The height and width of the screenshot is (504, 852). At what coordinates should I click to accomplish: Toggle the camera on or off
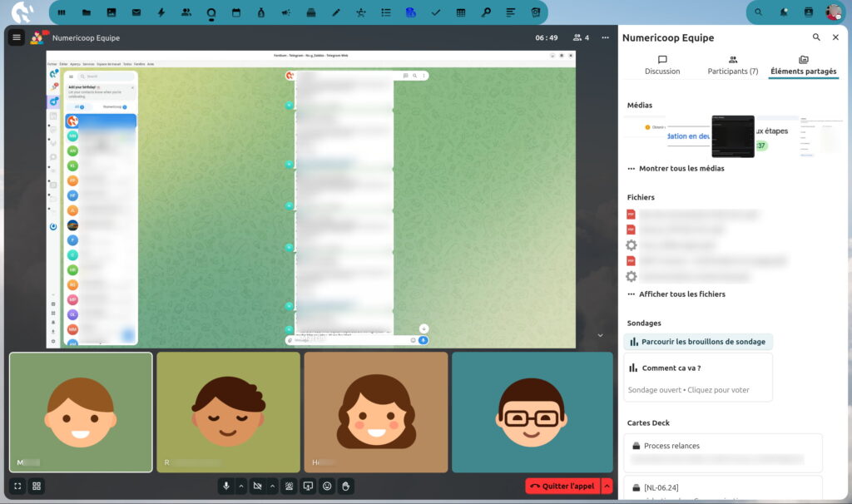258,486
